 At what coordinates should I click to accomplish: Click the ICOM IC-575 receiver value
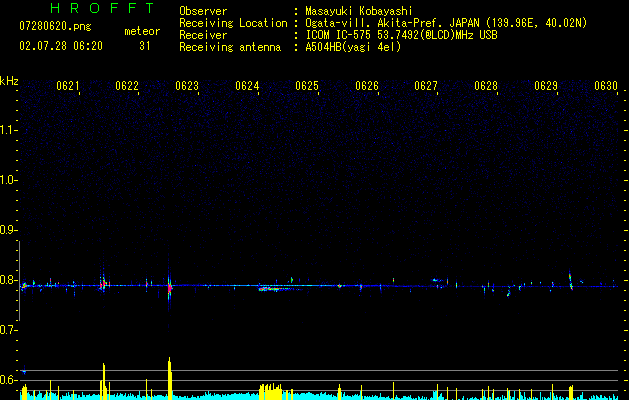click(401, 35)
